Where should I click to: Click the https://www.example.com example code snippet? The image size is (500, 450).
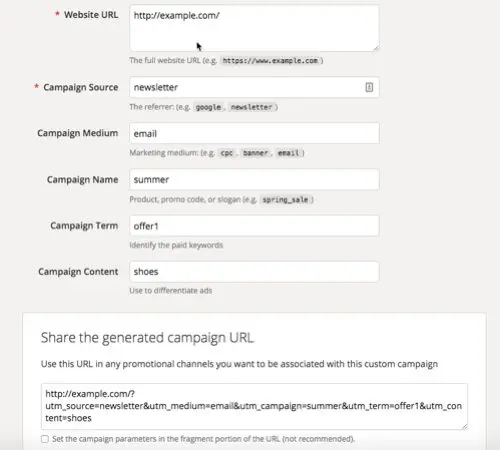270,61
